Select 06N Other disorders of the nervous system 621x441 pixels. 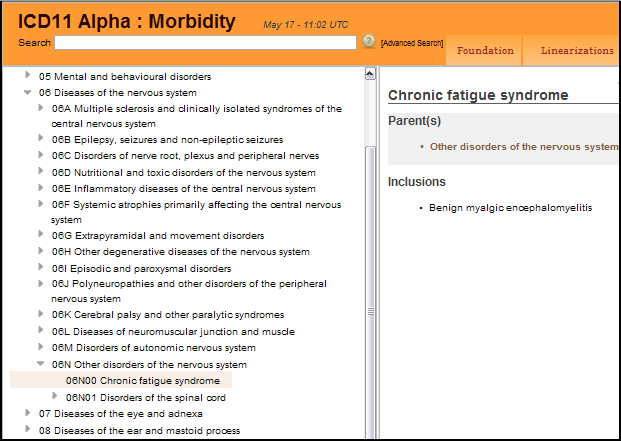[149, 365]
